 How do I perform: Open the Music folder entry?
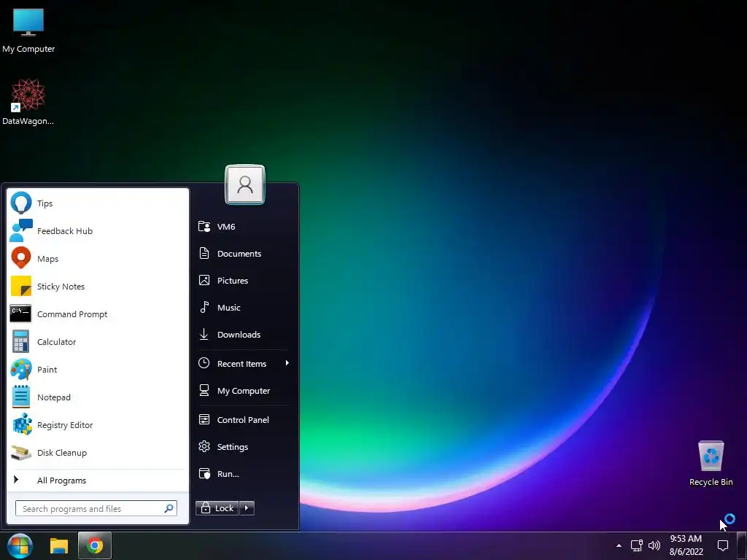click(244, 308)
